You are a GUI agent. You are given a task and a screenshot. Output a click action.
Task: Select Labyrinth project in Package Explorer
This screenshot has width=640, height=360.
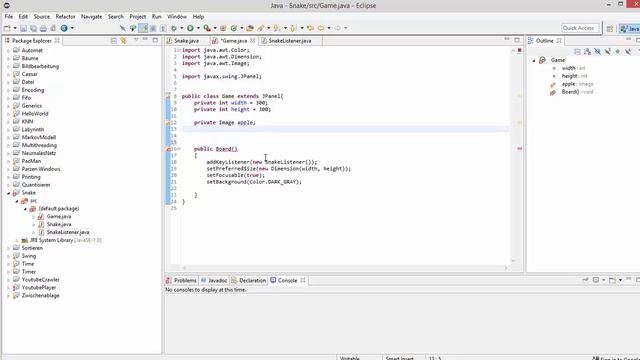point(33,129)
